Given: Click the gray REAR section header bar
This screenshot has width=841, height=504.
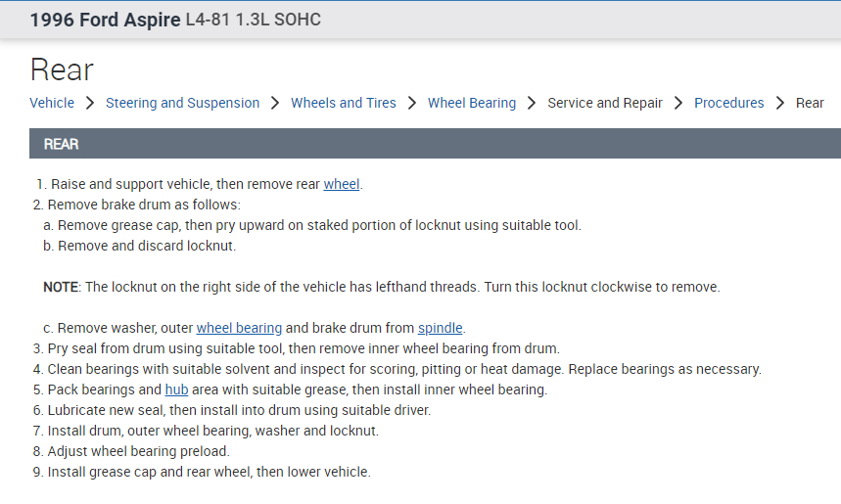Looking at the screenshot, I should (x=435, y=144).
